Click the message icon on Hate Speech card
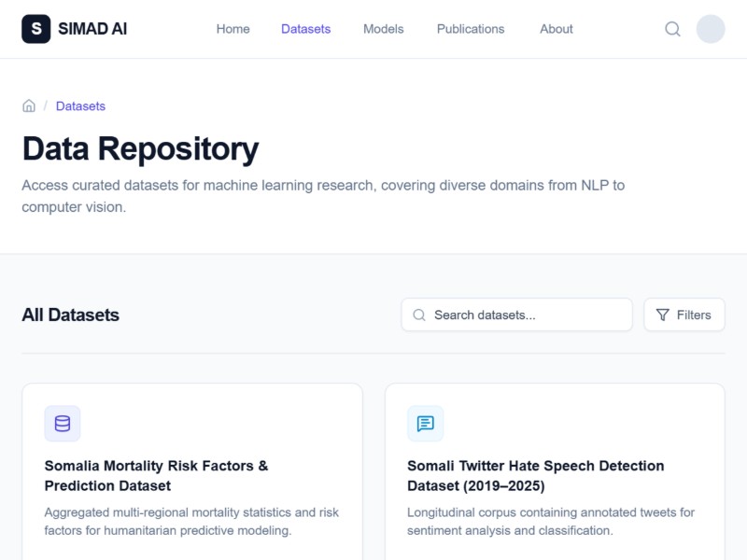The image size is (747, 560). click(426, 424)
